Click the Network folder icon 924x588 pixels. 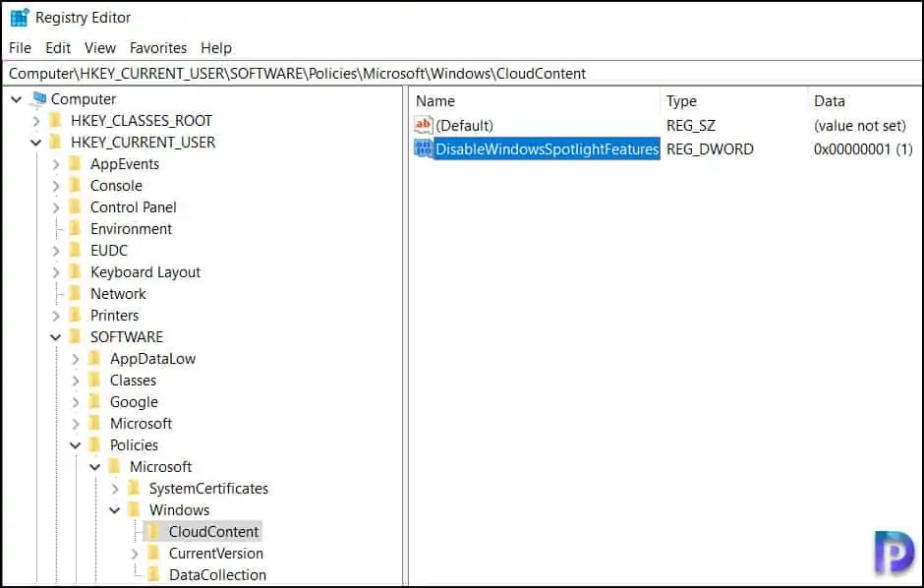tap(75, 293)
